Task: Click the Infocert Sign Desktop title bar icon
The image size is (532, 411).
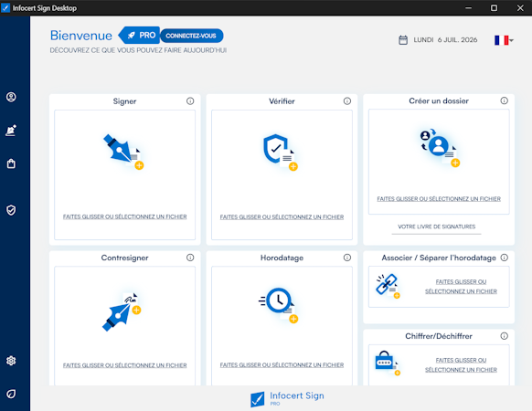Action: [x=5, y=8]
